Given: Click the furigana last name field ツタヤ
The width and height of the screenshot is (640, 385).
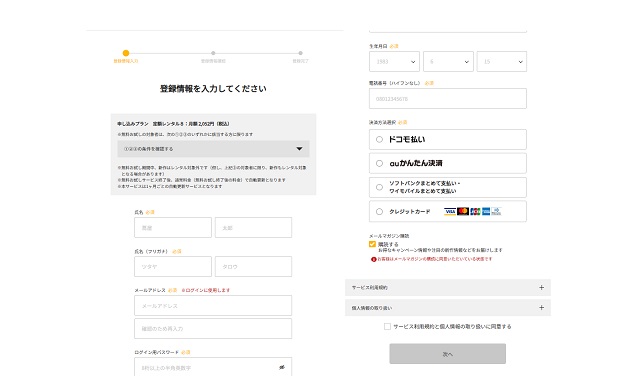Looking at the screenshot, I should coord(173,267).
